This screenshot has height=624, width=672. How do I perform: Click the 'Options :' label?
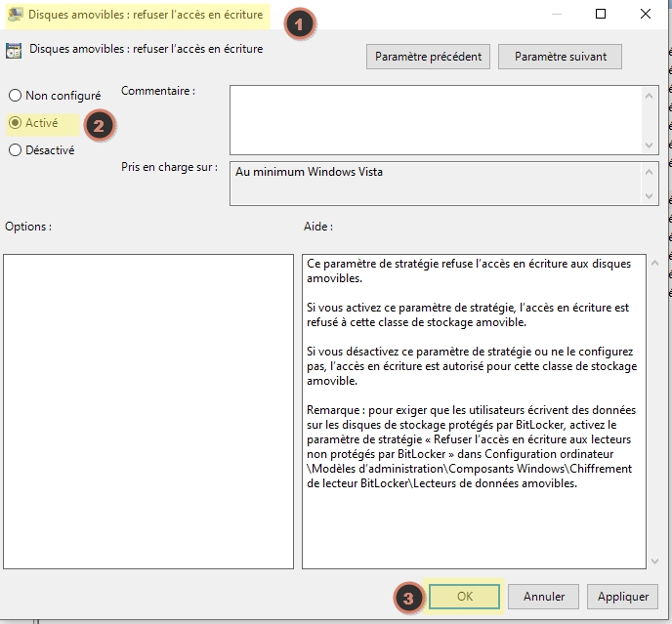pyautogui.click(x=28, y=227)
